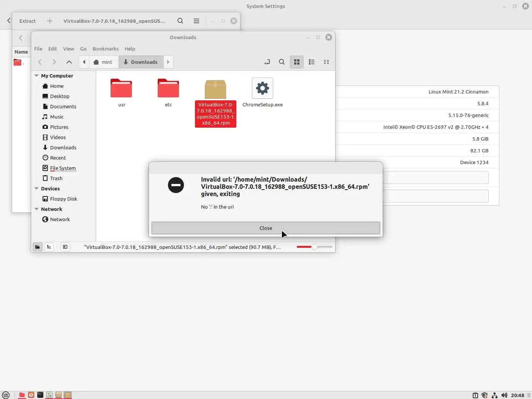Collapse the Network sidebar section
This screenshot has height=399, width=532.
[36, 209]
